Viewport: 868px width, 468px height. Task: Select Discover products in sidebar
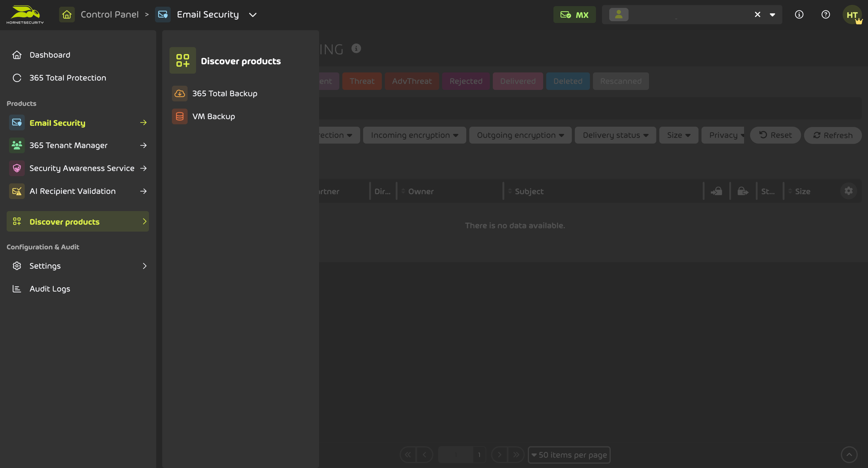point(78,222)
